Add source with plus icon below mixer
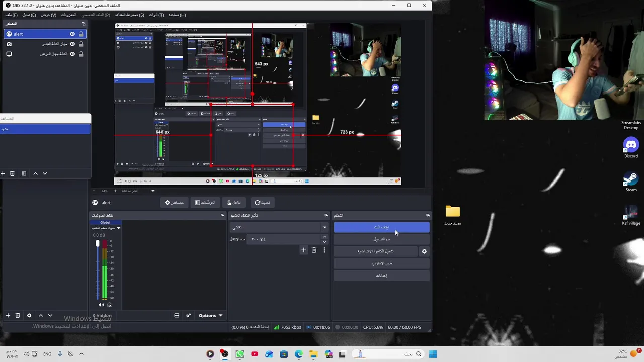The width and height of the screenshot is (644, 362). 8,315
